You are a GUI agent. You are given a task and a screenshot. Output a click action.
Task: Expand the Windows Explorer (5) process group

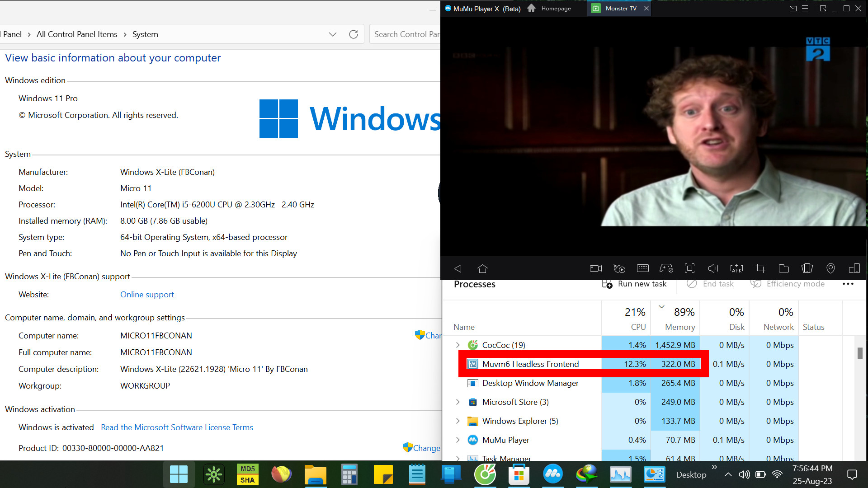[458, 421]
